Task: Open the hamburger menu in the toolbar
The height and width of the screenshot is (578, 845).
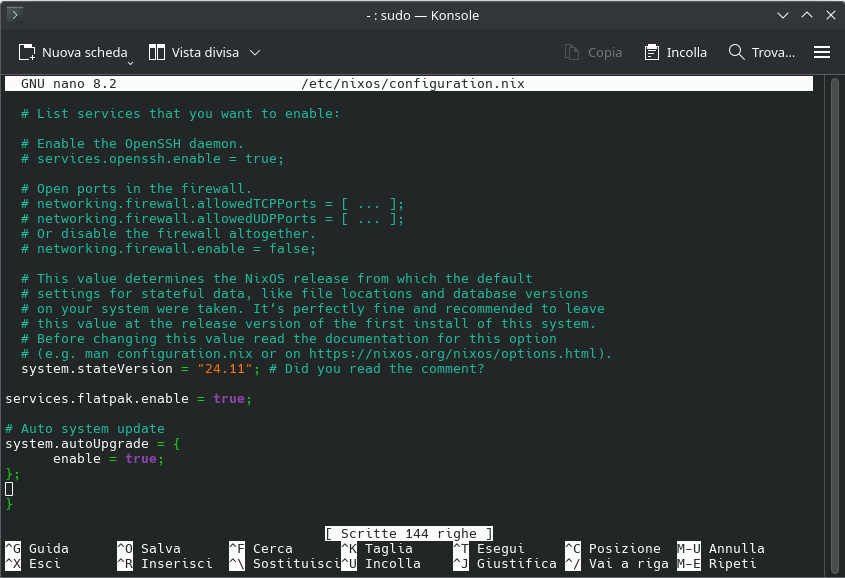Action: coord(822,52)
